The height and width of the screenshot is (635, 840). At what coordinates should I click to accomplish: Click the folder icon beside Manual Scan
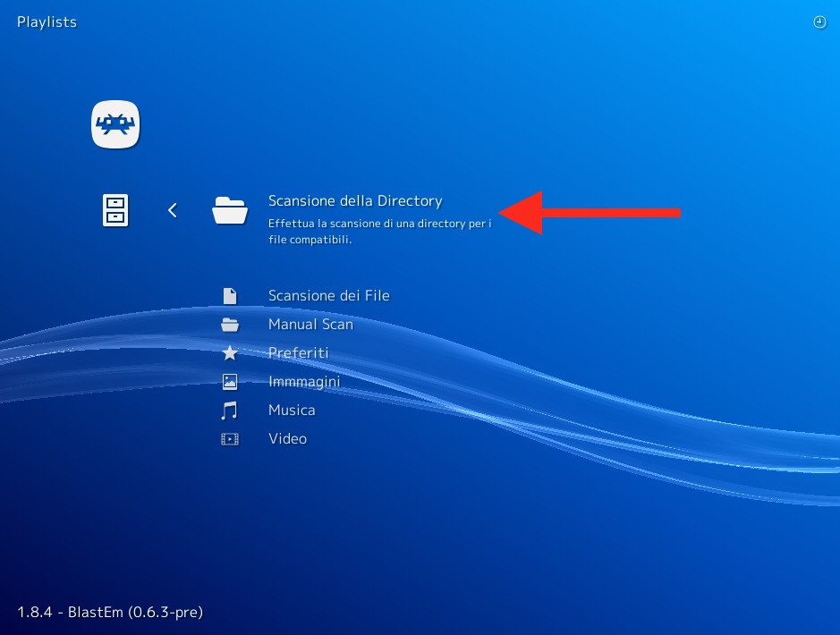pos(230,325)
